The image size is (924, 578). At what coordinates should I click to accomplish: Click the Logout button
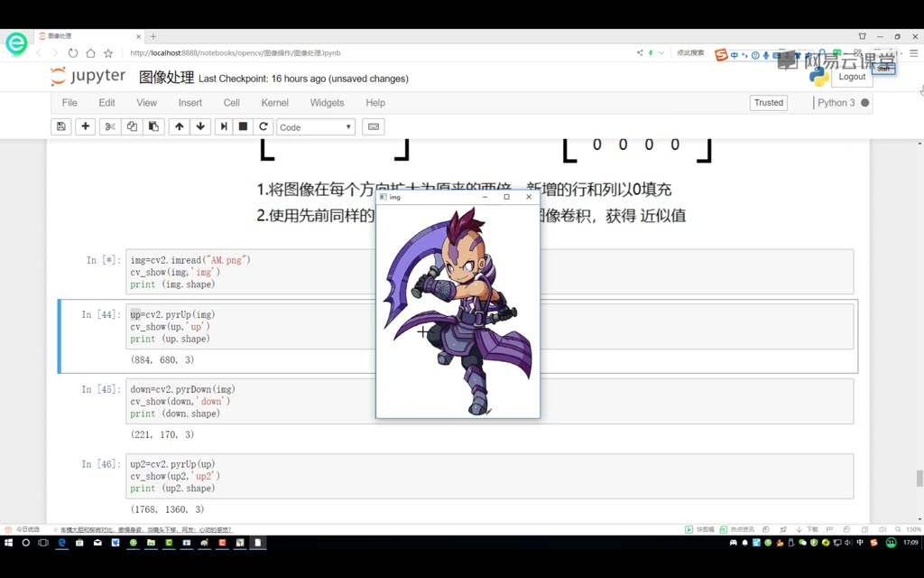pyautogui.click(x=852, y=77)
